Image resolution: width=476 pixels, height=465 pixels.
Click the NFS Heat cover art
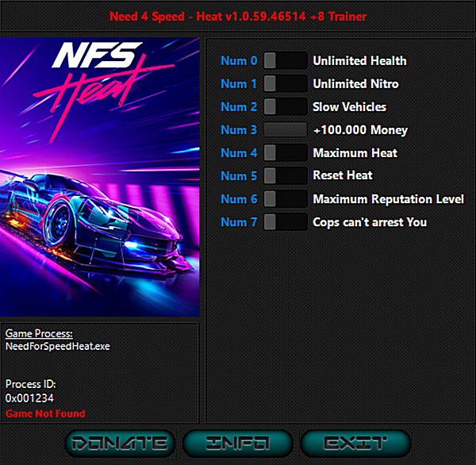[x=99, y=177]
